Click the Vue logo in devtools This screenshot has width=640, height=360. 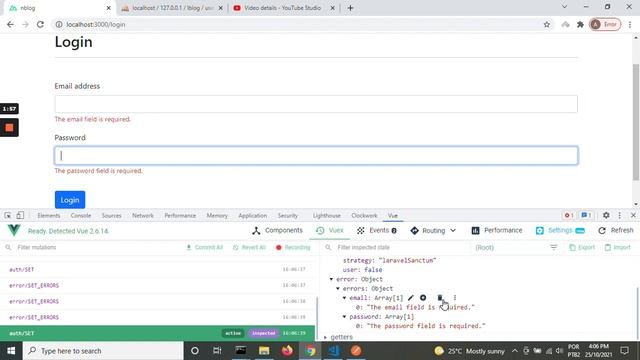click(14, 231)
